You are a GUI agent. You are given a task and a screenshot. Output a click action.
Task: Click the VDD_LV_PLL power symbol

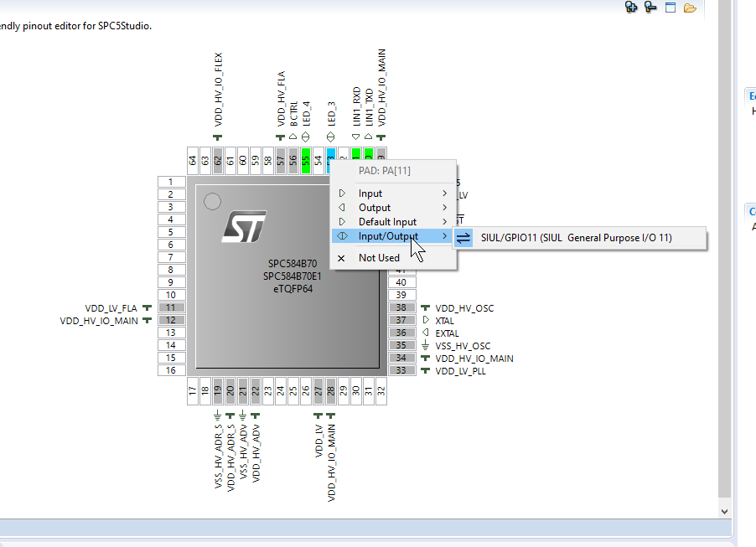point(425,370)
